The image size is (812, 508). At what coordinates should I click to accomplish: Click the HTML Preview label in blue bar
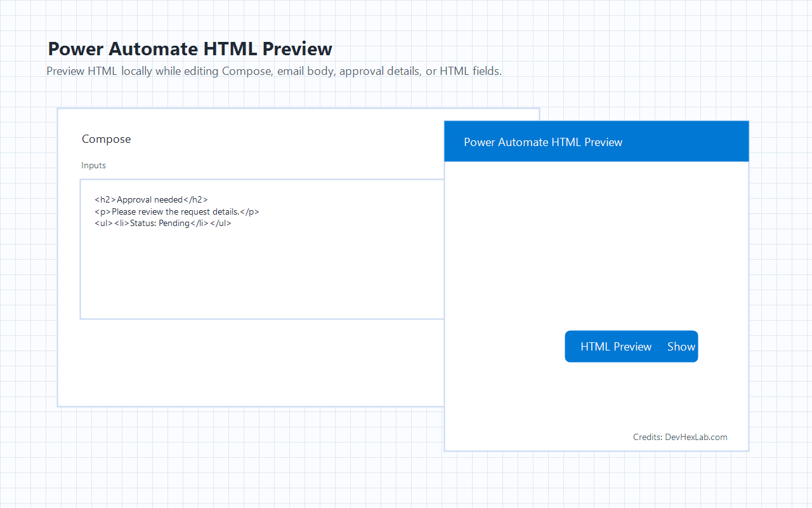tap(616, 347)
